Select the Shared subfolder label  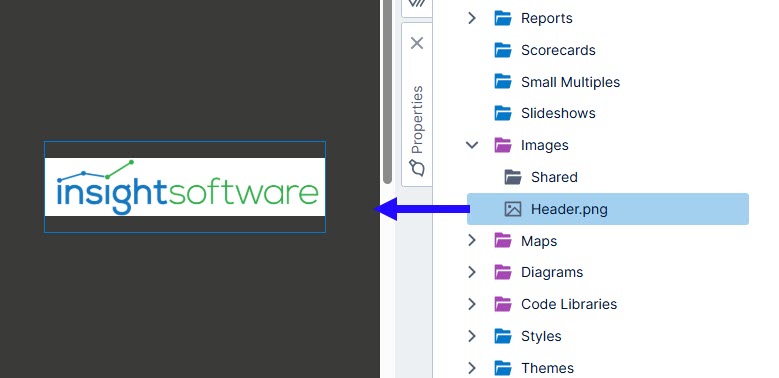click(x=554, y=177)
